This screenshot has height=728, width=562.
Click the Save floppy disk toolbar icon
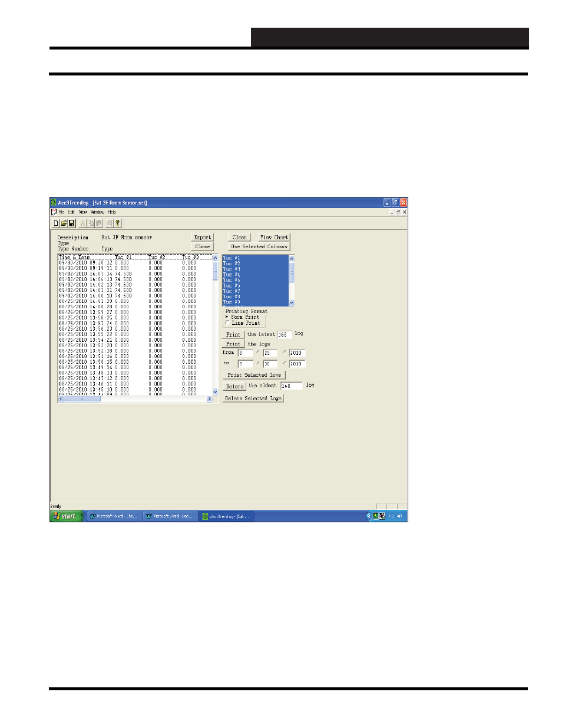(71, 223)
